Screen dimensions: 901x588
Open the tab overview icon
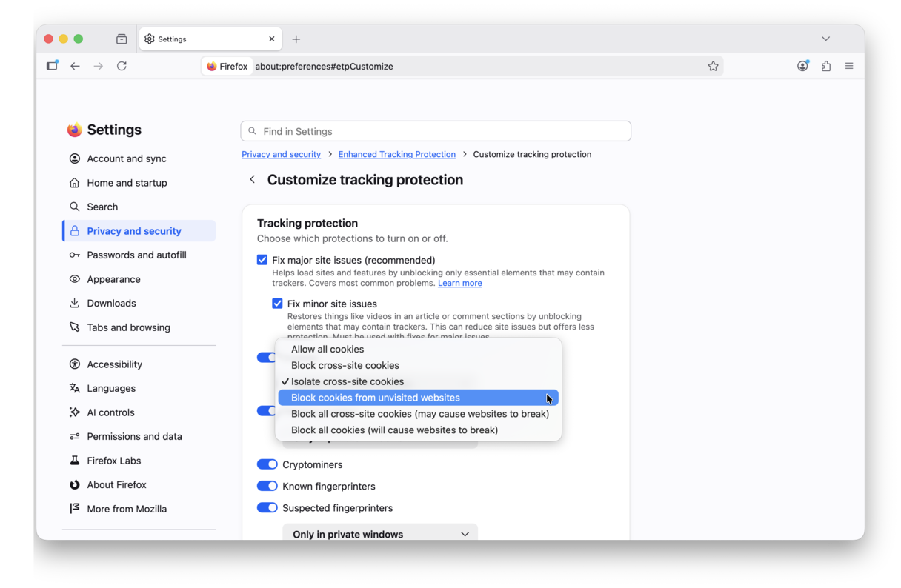[x=122, y=39]
